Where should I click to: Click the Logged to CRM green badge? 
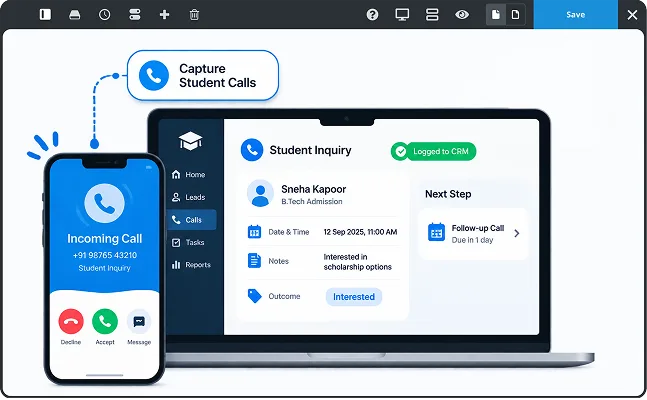tap(433, 151)
